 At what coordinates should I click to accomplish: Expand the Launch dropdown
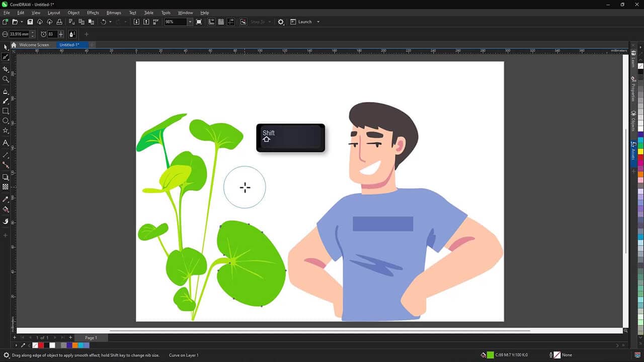pyautogui.click(x=318, y=22)
